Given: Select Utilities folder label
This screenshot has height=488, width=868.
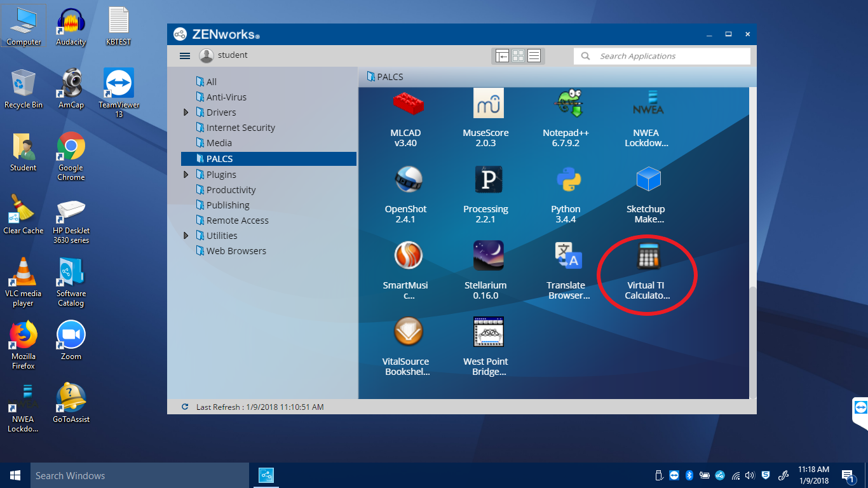Looking at the screenshot, I should 222,236.
